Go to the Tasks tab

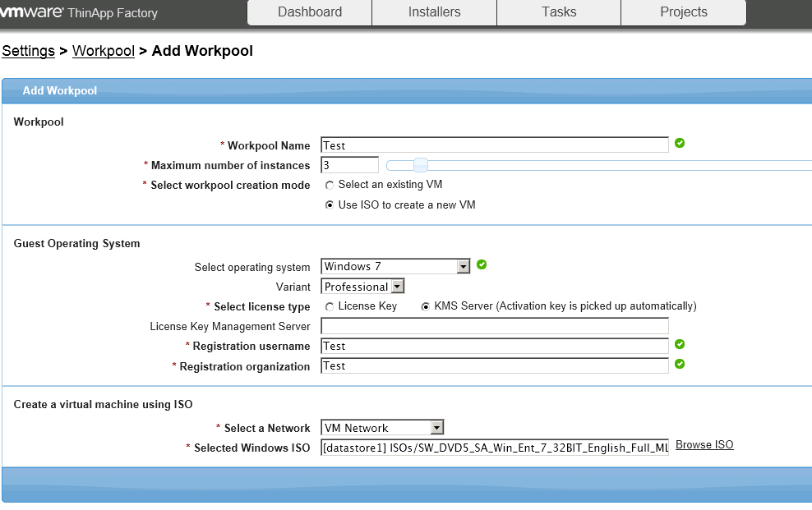559,12
